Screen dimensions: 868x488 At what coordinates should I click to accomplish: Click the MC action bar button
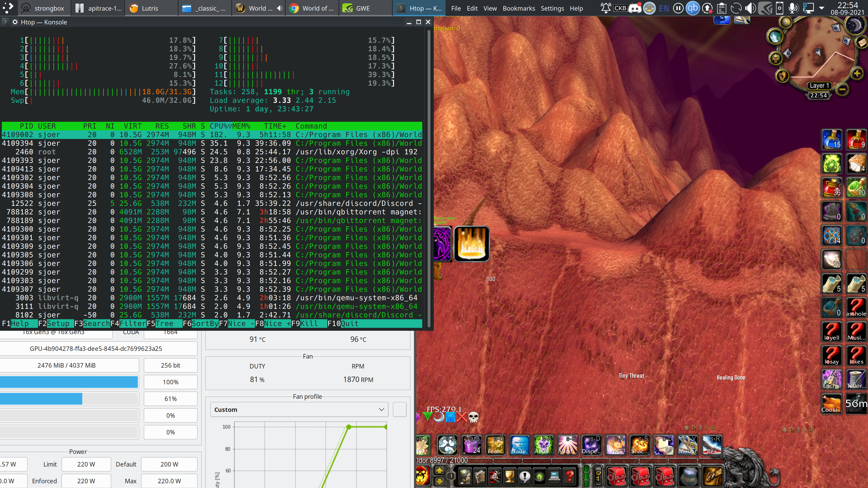coord(616,445)
